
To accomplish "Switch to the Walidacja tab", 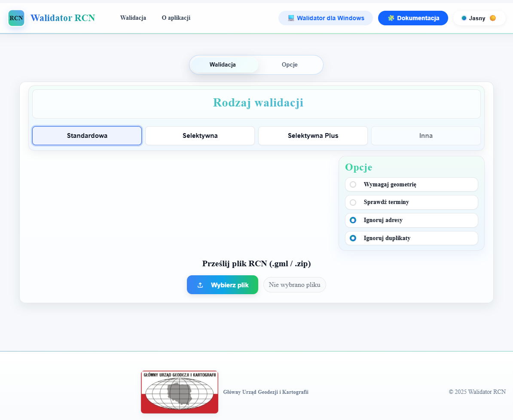I will point(223,65).
